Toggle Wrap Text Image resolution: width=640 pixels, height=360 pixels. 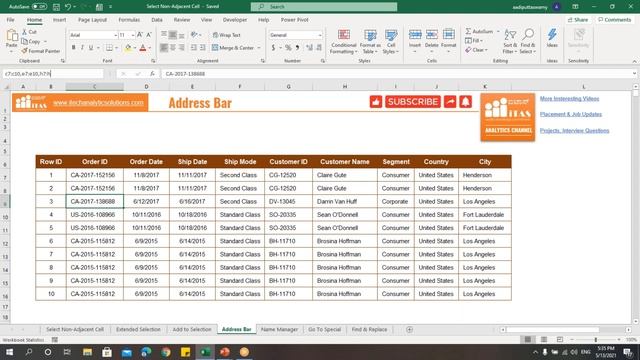tap(227, 35)
